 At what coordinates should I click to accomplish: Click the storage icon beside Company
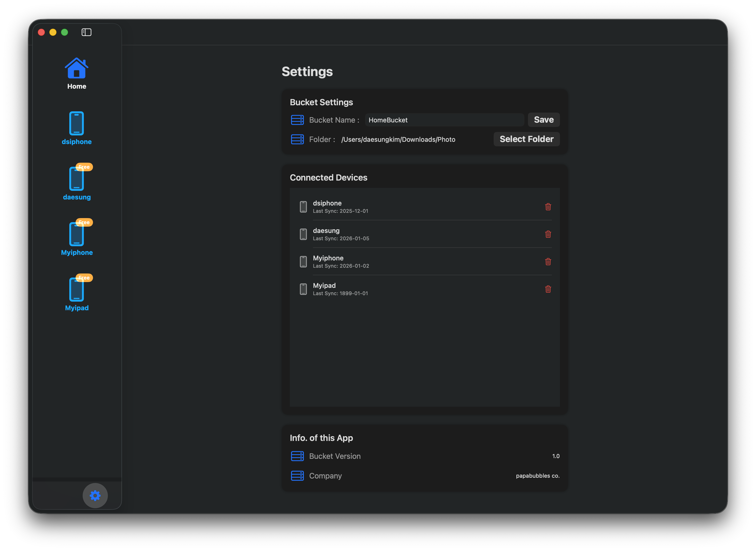297,476
